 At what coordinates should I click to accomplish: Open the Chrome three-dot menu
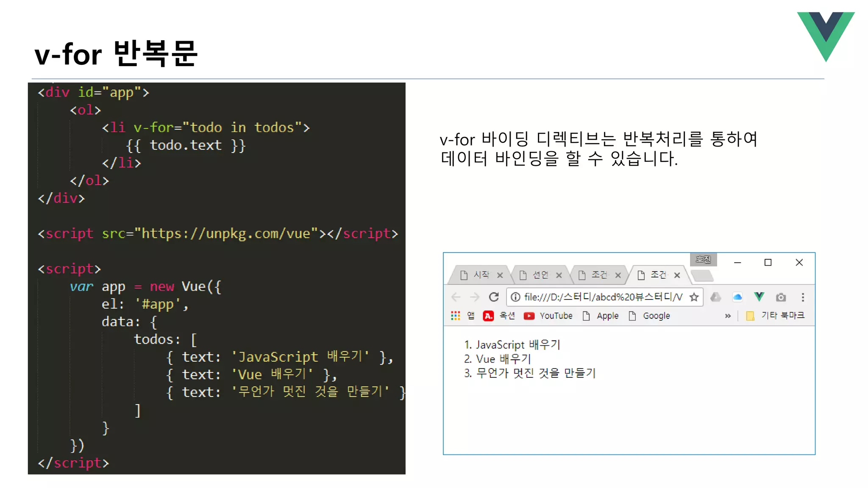click(x=803, y=297)
